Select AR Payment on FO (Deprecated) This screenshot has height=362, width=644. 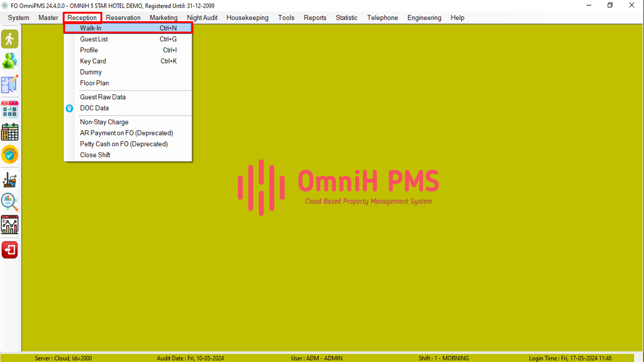[x=128, y=133]
